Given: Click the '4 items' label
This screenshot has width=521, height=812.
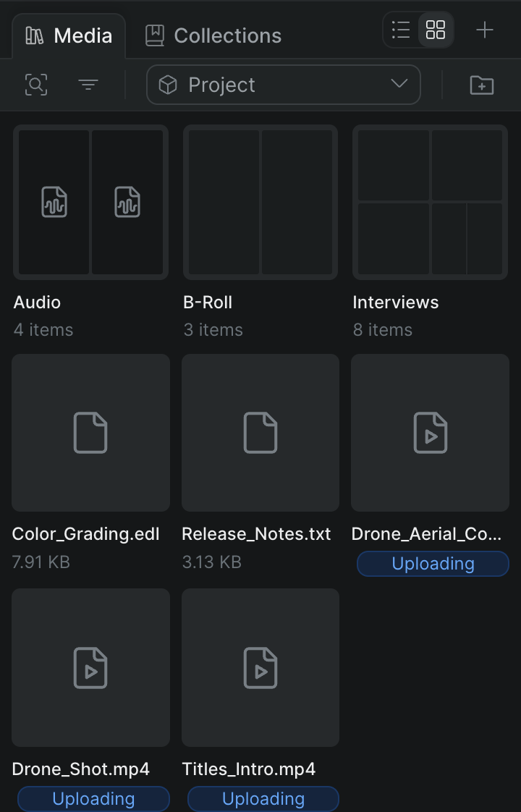Looking at the screenshot, I should (x=43, y=330).
